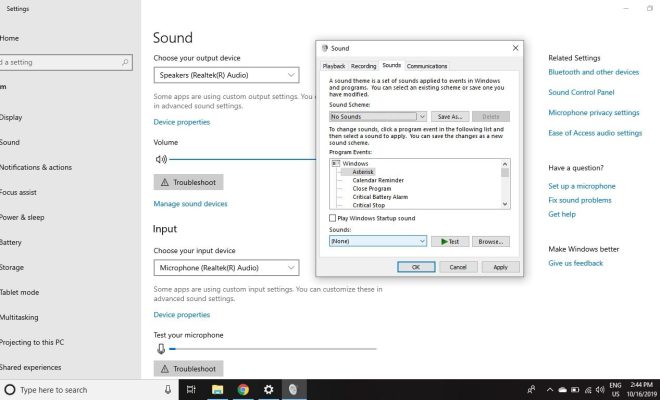Click the OneDrive cloud tray icon
The width and height of the screenshot is (660, 400).
click(562, 390)
